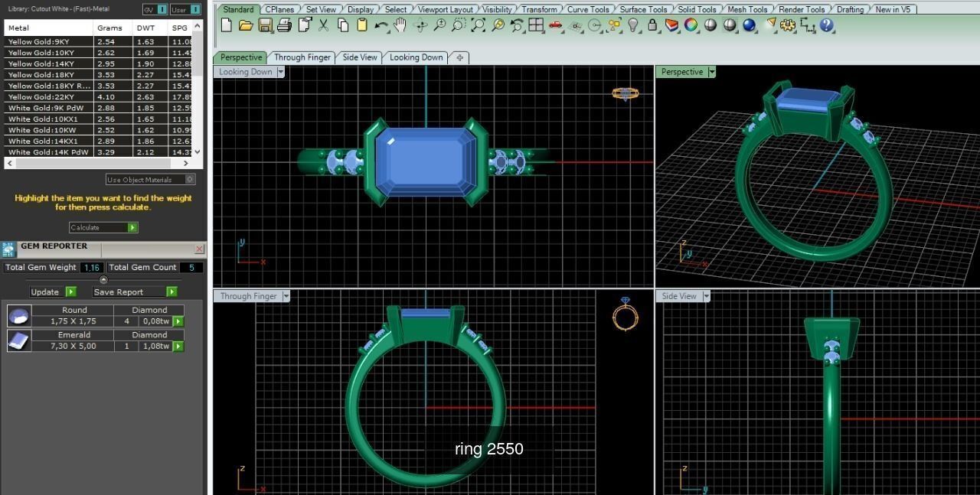Select the White Gold:10KW row
Image resolution: width=980 pixels, height=495 pixels.
[x=98, y=130]
